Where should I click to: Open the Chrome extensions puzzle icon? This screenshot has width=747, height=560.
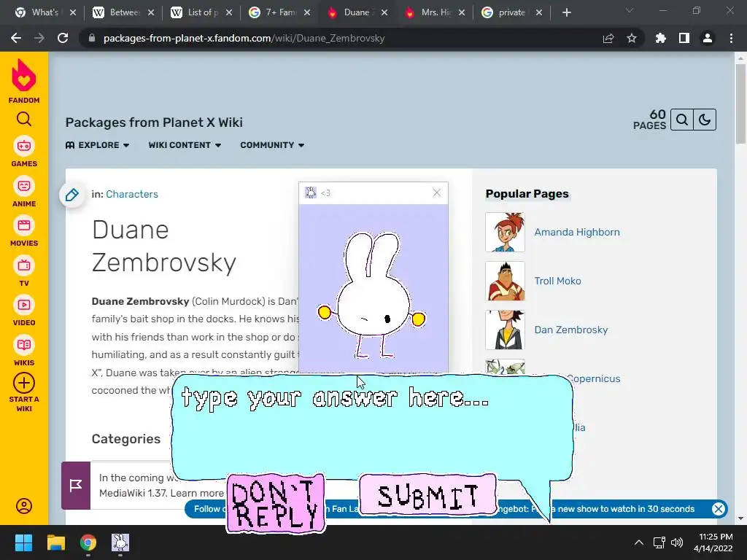coord(660,38)
